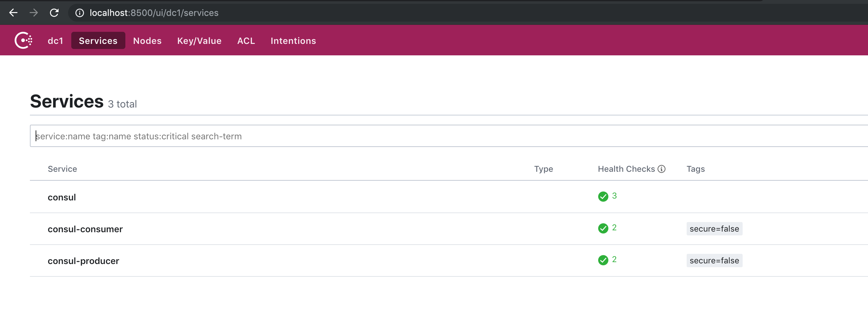
Task: Open the Key/Value tab
Action: [x=199, y=41]
